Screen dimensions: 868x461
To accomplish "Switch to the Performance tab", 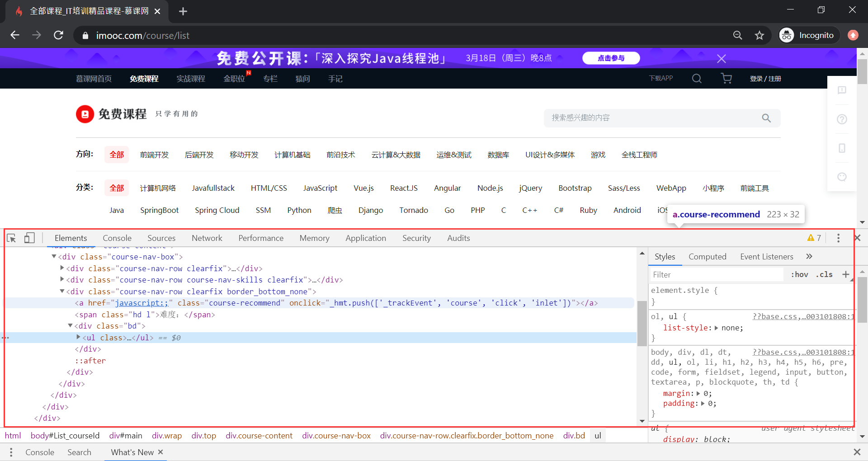I will (261, 238).
